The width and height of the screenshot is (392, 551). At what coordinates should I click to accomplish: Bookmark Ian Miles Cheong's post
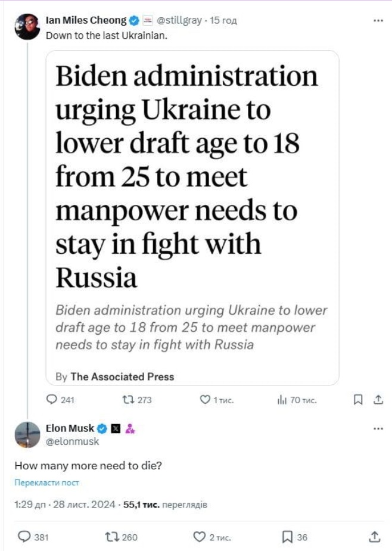coord(358,400)
